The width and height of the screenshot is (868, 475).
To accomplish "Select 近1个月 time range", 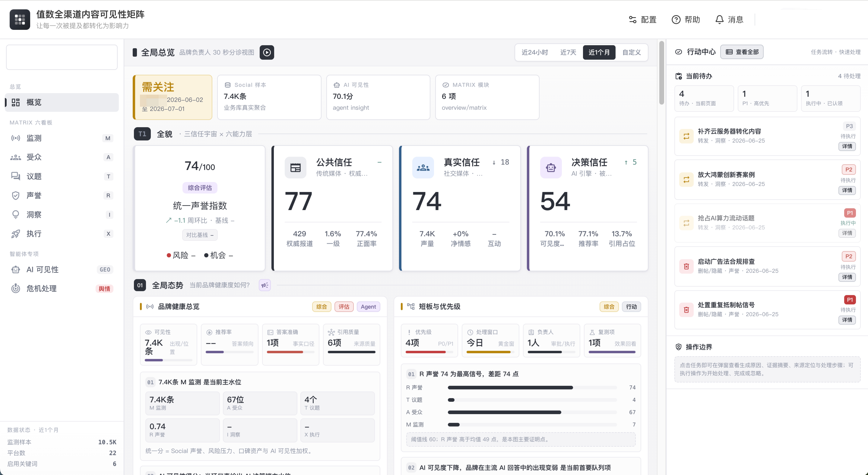I will pos(599,52).
